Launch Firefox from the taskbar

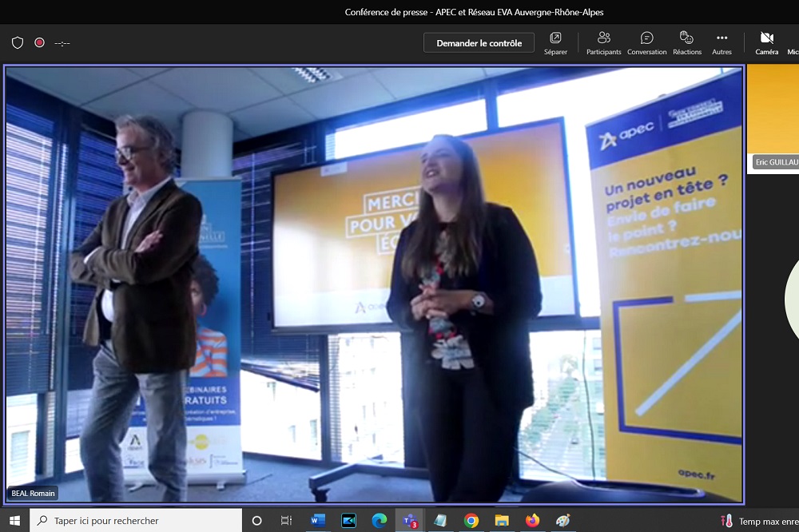tap(532, 520)
